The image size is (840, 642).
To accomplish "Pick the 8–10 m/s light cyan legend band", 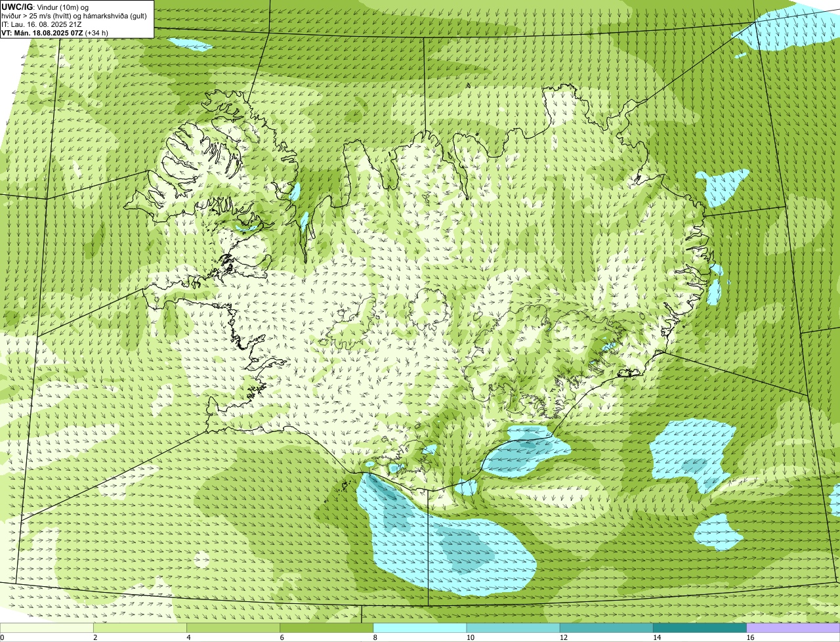I will 420,628.
